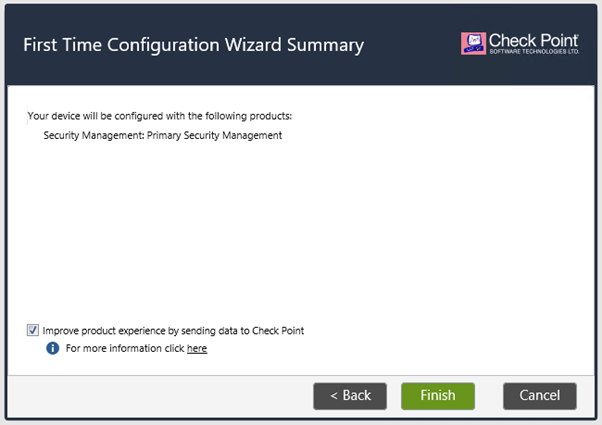
Task: Click the "Primary Security Management" value text
Action: 214,135
